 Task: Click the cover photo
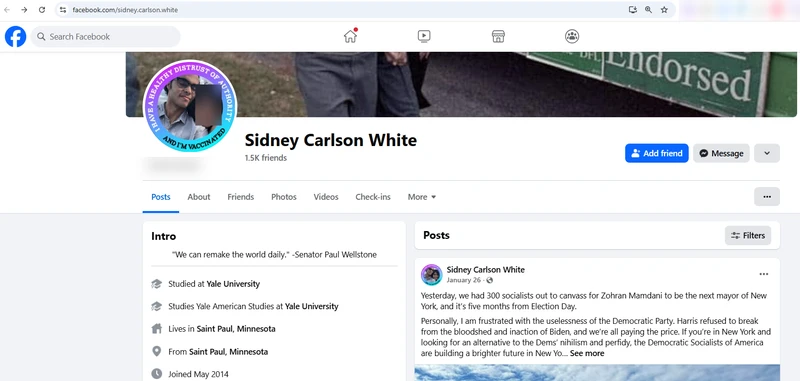pos(461,84)
